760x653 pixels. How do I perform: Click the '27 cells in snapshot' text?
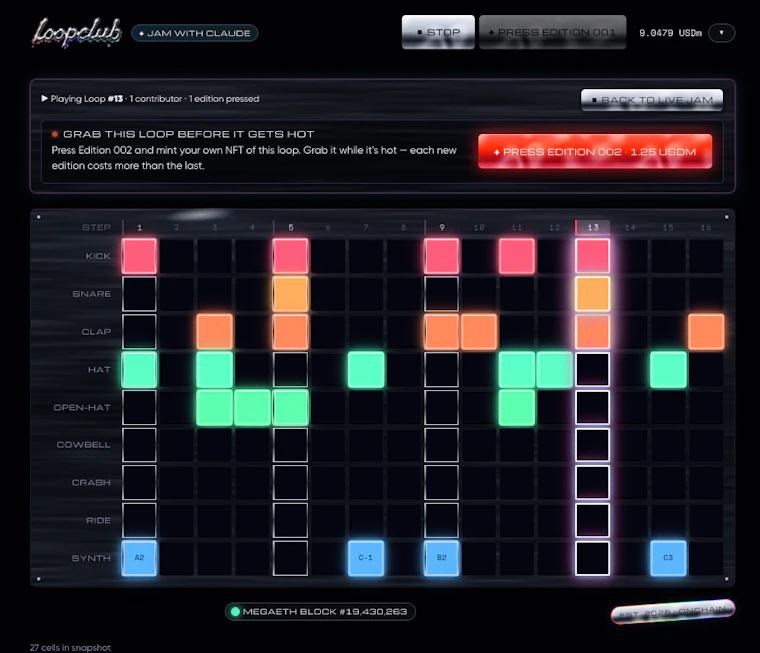coord(70,647)
